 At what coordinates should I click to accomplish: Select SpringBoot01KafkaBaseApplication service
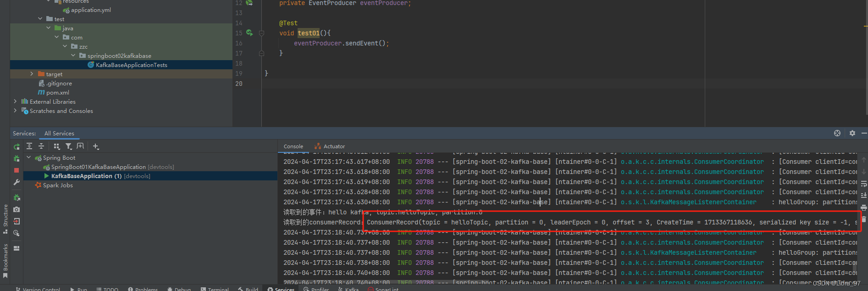(98, 167)
